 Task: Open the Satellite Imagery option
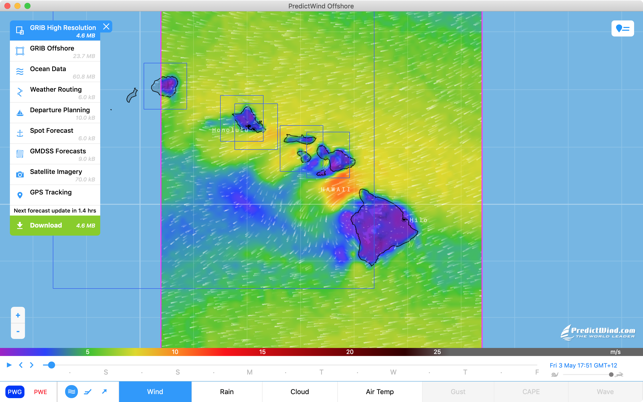[x=55, y=174]
